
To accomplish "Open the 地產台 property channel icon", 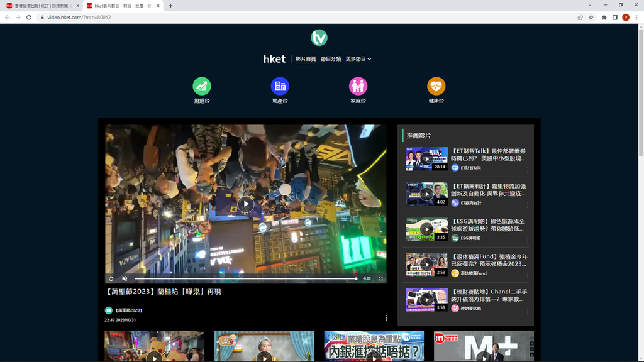I will coord(280,86).
